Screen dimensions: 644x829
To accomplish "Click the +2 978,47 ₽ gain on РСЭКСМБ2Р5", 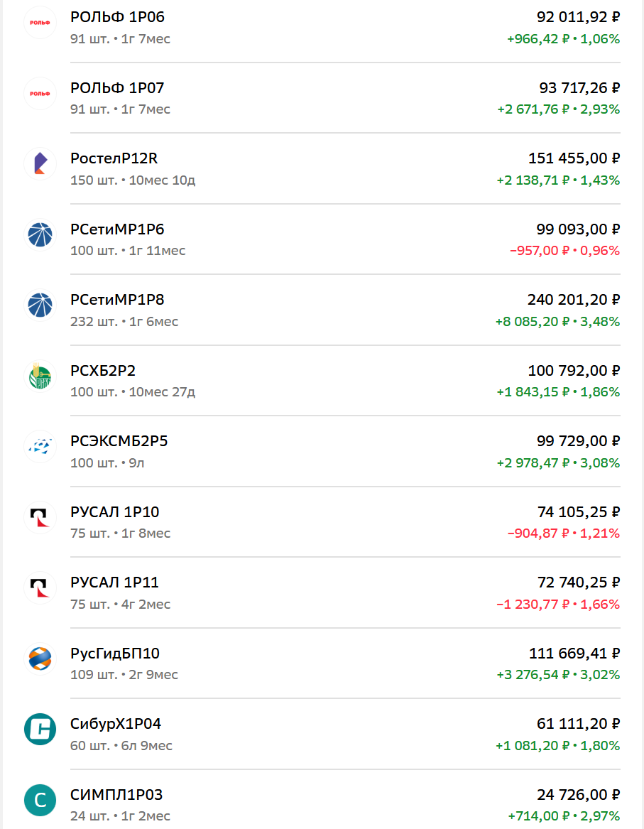I will pyautogui.click(x=533, y=463).
